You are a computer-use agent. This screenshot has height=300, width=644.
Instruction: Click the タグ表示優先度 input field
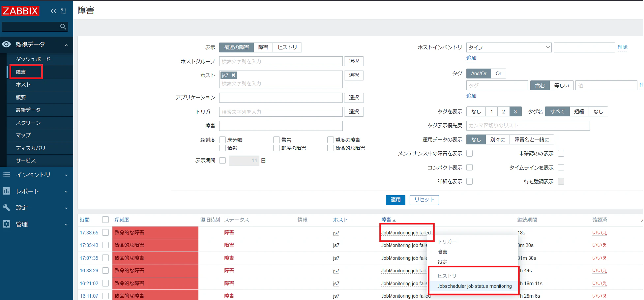(x=528, y=126)
